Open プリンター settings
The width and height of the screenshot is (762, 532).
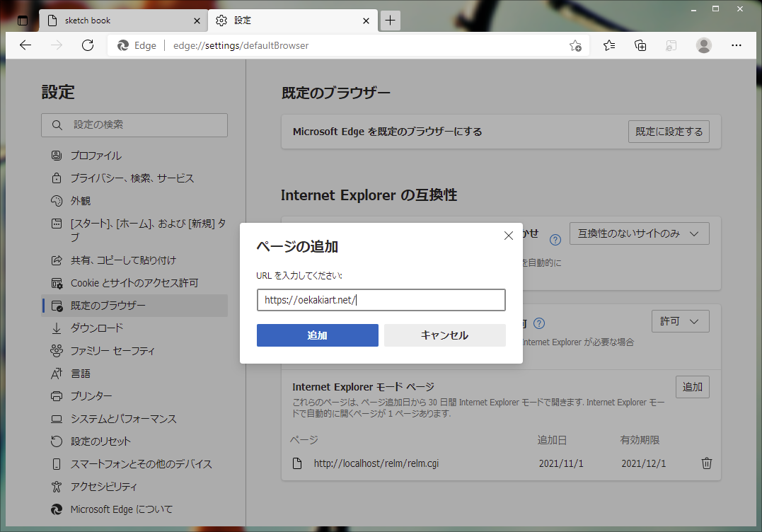pyautogui.click(x=134, y=396)
